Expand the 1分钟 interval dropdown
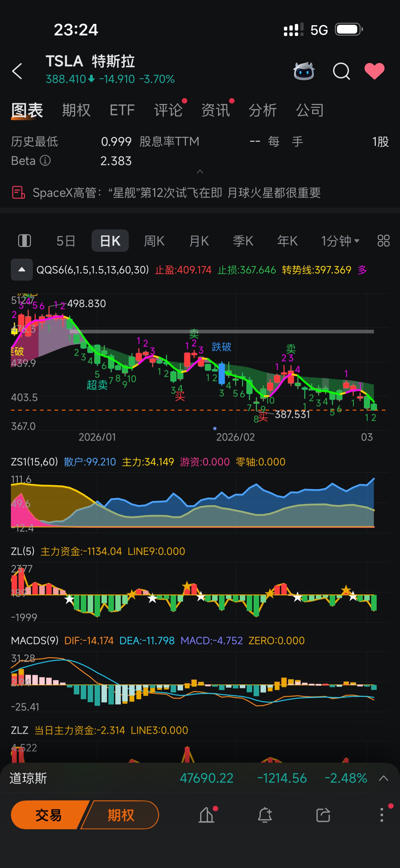The image size is (400, 868). 340,241
